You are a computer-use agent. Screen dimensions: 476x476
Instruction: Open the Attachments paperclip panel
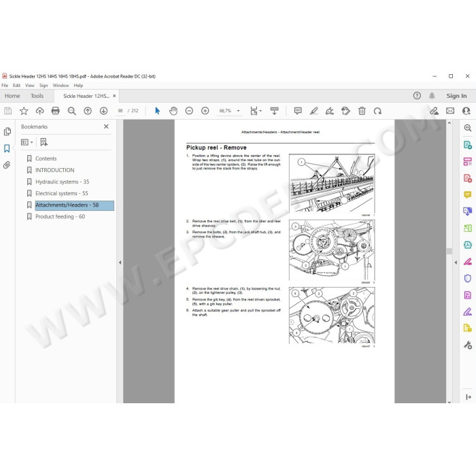[7, 165]
